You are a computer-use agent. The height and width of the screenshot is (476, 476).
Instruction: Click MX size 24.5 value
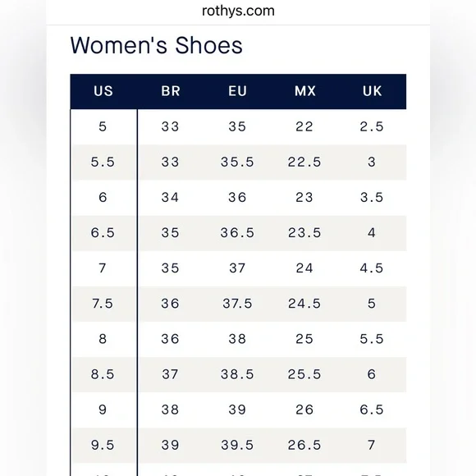pyautogui.click(x=304, y=304)
